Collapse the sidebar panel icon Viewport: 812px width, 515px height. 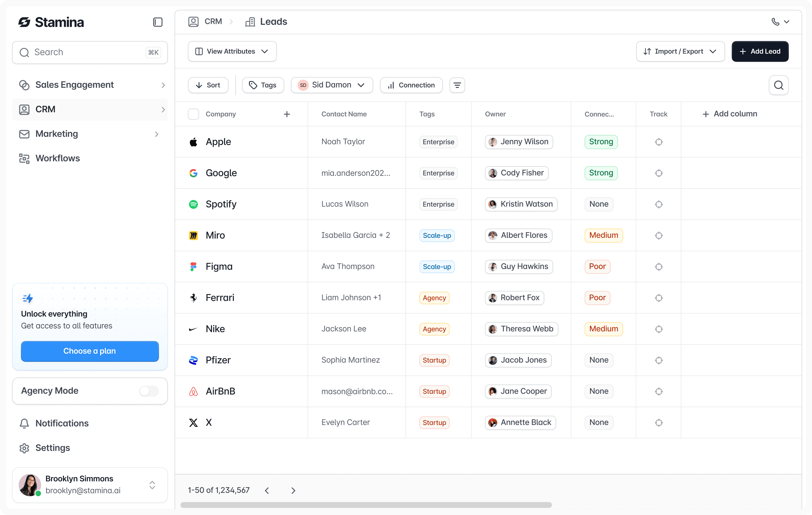[157, 22]
